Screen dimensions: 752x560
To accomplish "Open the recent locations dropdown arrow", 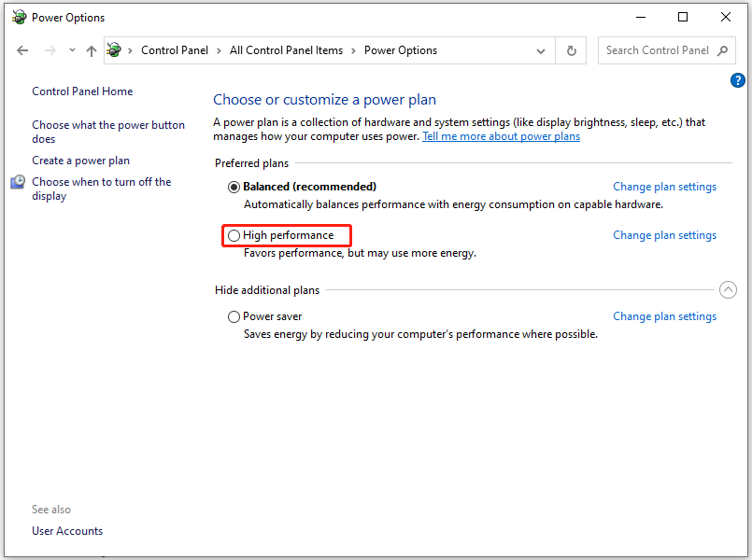I will click(72, 49).
